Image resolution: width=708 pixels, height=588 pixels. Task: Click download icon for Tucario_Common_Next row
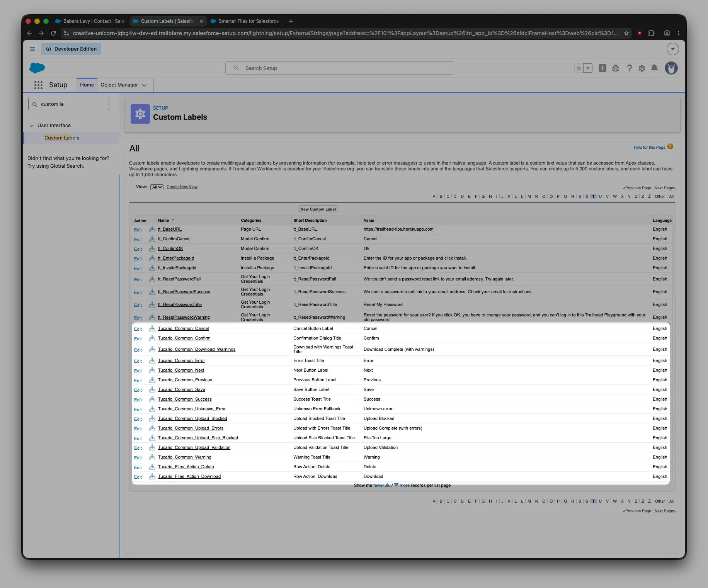(152, 370)
